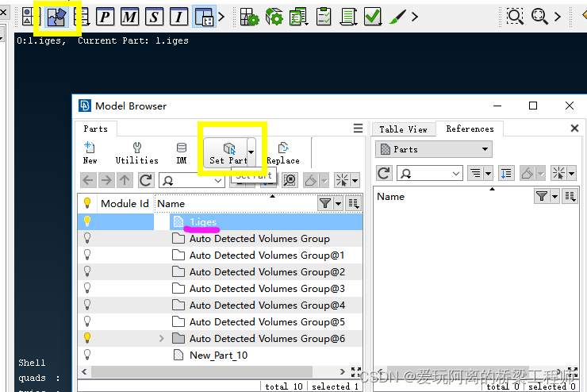The height and width of the screenshot is (392, 587).
Task: Open the Parts combo box in References
Action: pos(433,149)
